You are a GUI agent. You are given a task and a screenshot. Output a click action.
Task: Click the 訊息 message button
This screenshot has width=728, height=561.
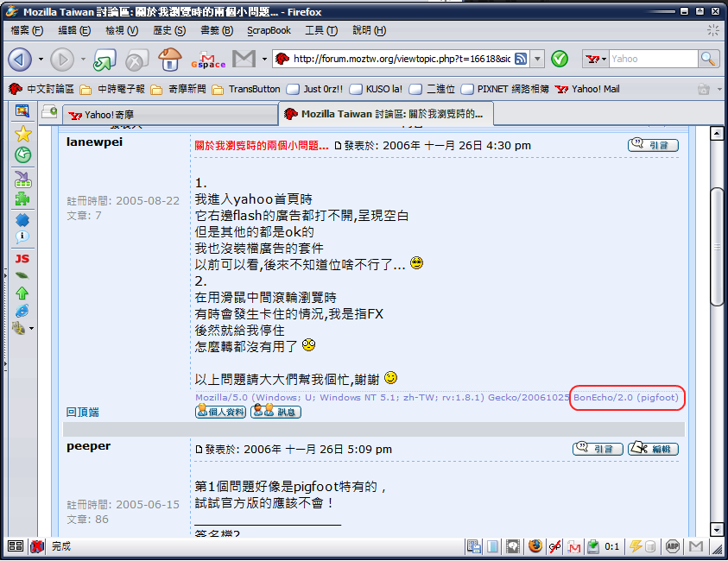pyautogui.click(x=275, y=412)
